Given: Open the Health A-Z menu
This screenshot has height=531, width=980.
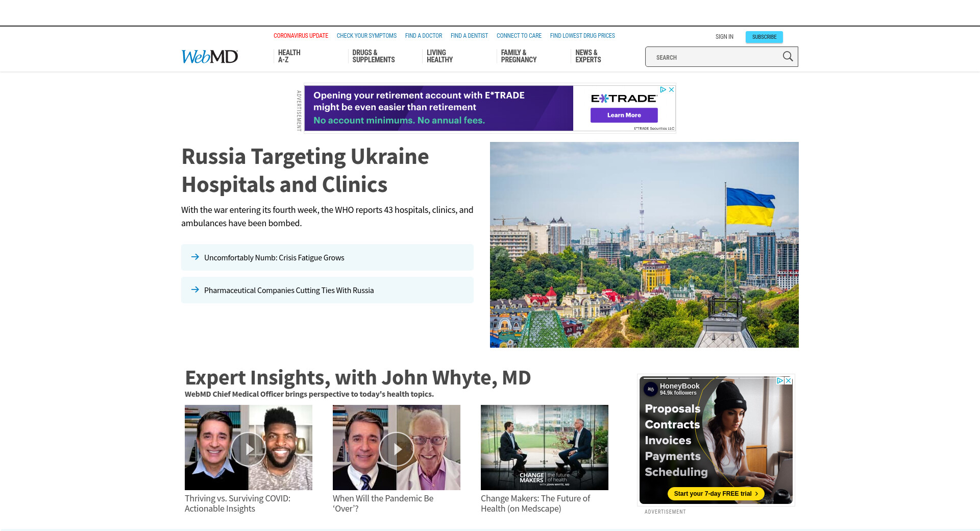Looking at the screenshot, I should (x=289, y=56).
